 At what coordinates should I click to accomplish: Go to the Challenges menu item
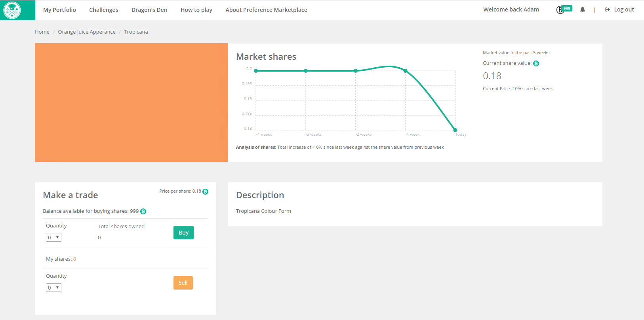(103, 10)
